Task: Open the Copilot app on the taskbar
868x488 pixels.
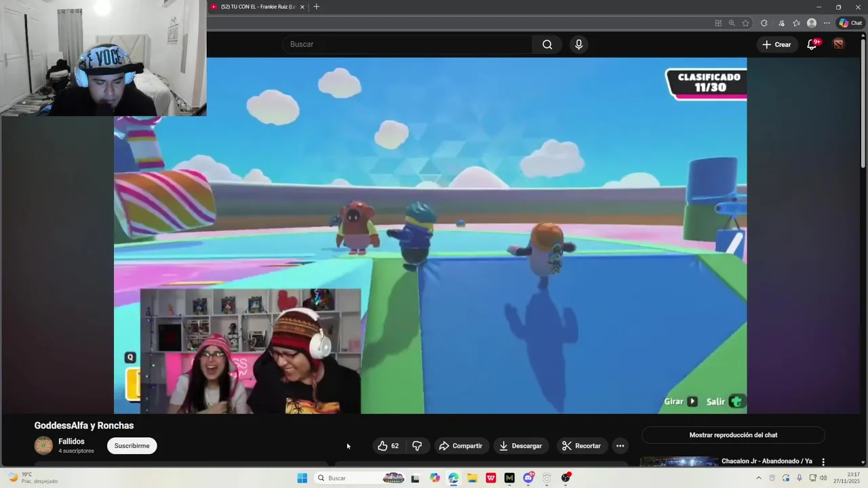Action: [435, 478]
